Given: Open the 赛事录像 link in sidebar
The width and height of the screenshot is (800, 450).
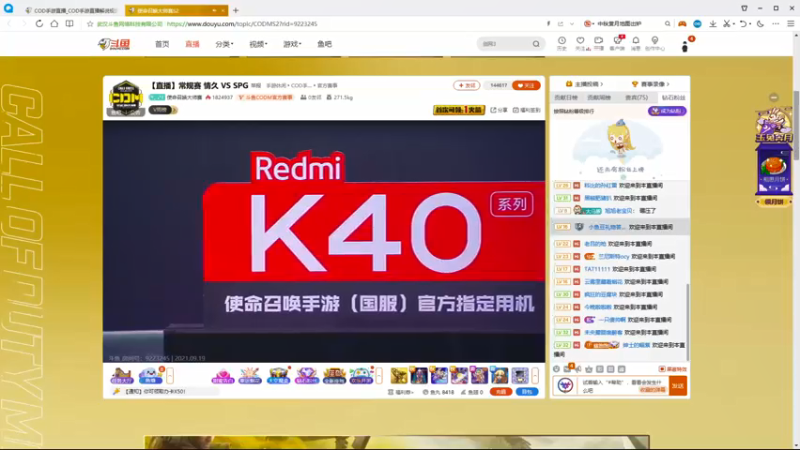Looking at the screenshot, I should point(651,84).
